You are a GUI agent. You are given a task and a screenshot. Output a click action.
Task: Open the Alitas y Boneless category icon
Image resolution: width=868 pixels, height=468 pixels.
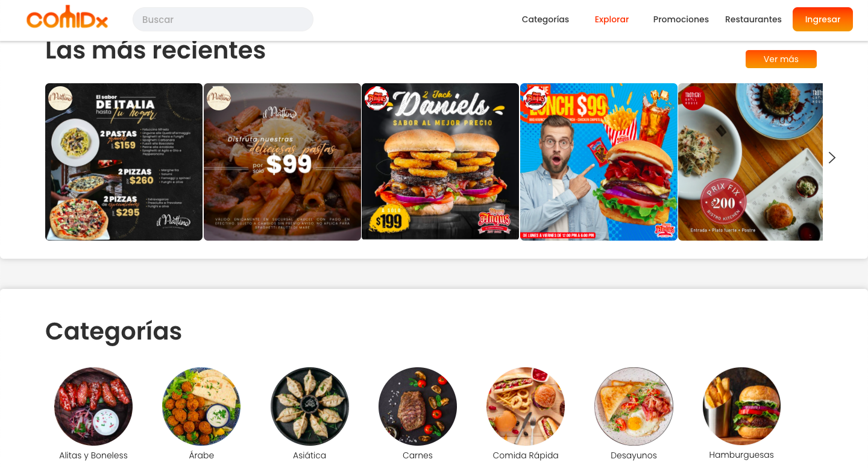tap(93, 406)
